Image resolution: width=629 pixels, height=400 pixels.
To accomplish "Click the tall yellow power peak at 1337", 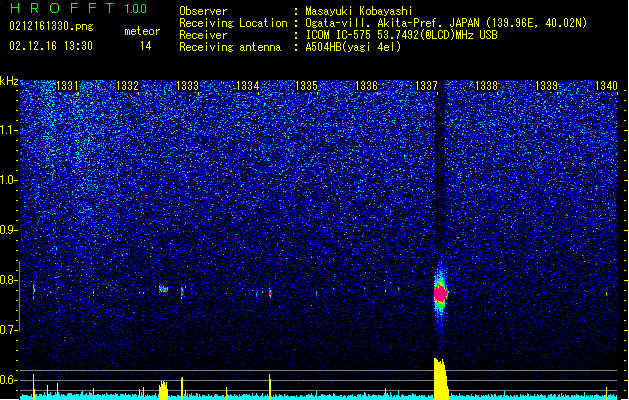I will 440,378.
